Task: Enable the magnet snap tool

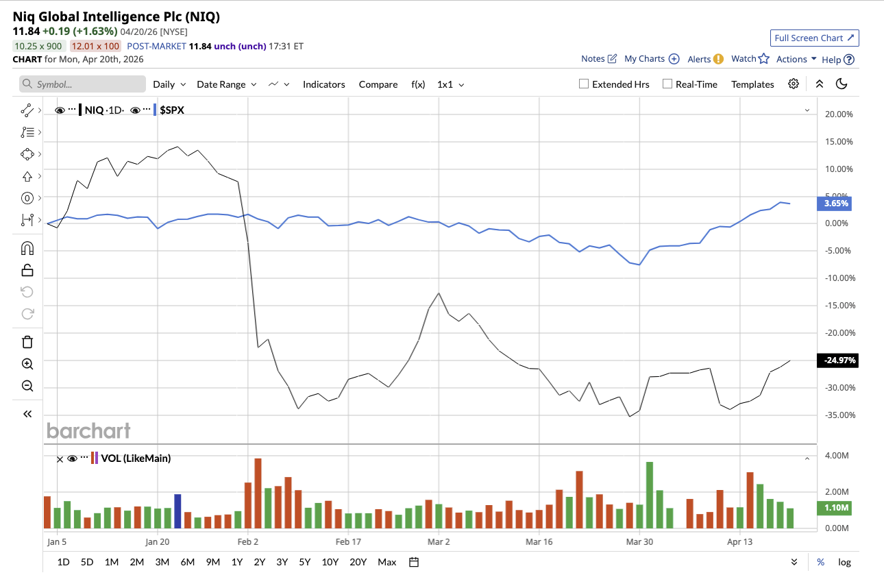Action: (x=27, y=248)
